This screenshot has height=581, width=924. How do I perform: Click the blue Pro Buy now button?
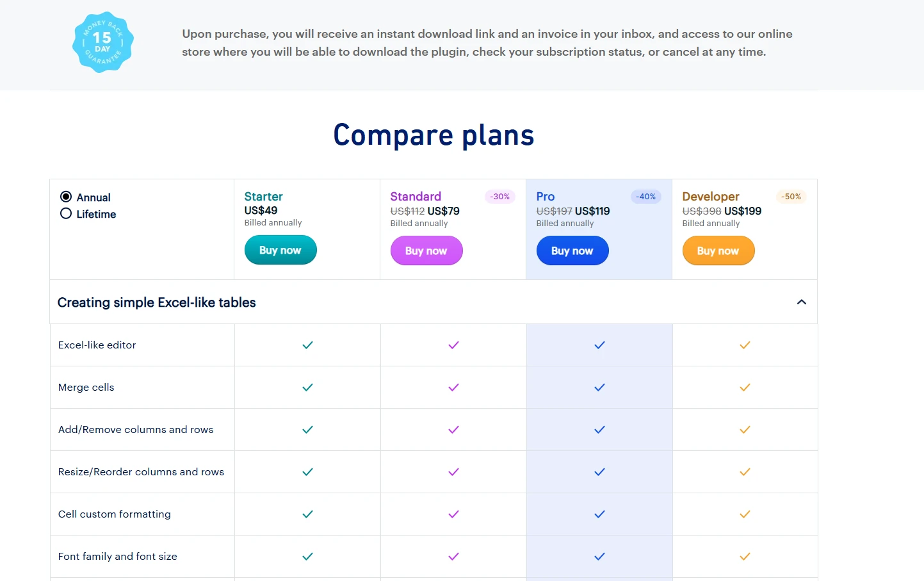(x=572, y=250)
